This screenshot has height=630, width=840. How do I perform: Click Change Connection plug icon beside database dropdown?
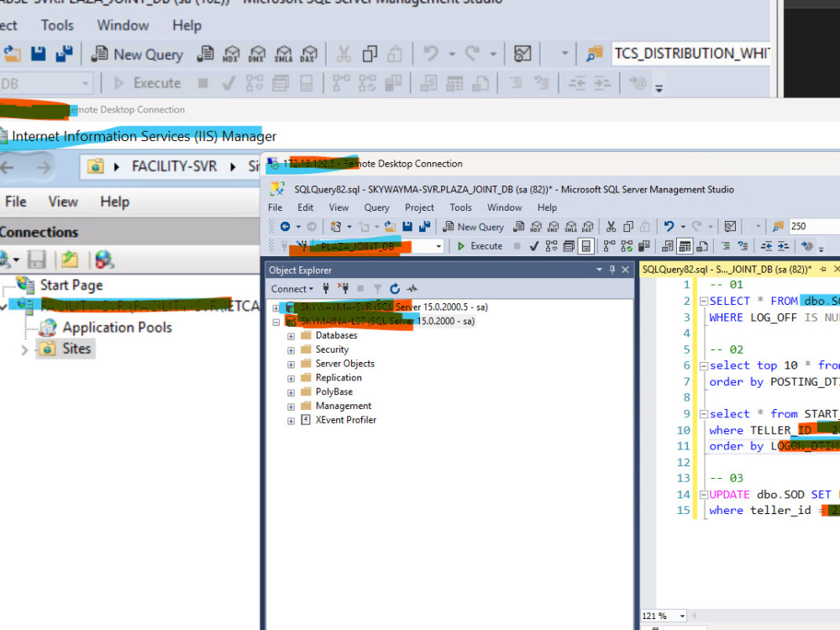point(302,246)
